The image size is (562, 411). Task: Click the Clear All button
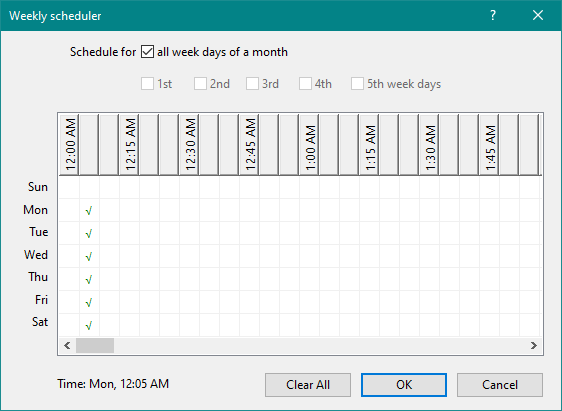tap(308, 385)
